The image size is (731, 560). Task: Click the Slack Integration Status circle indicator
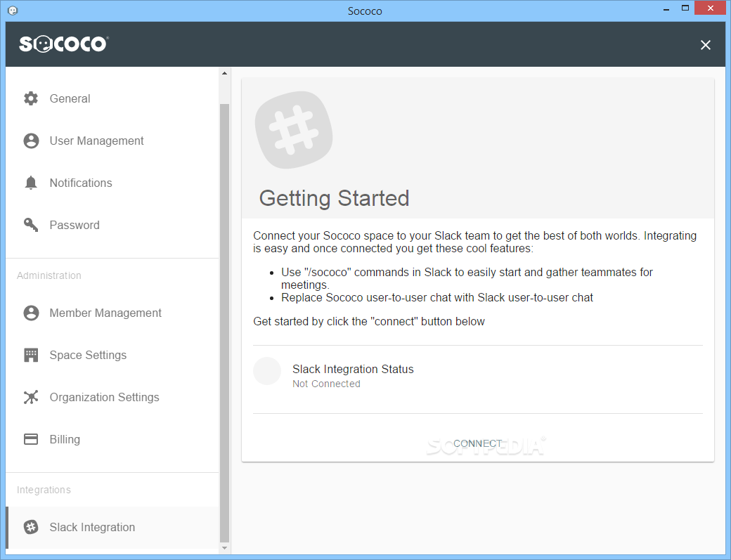click(x=267, y=371)
